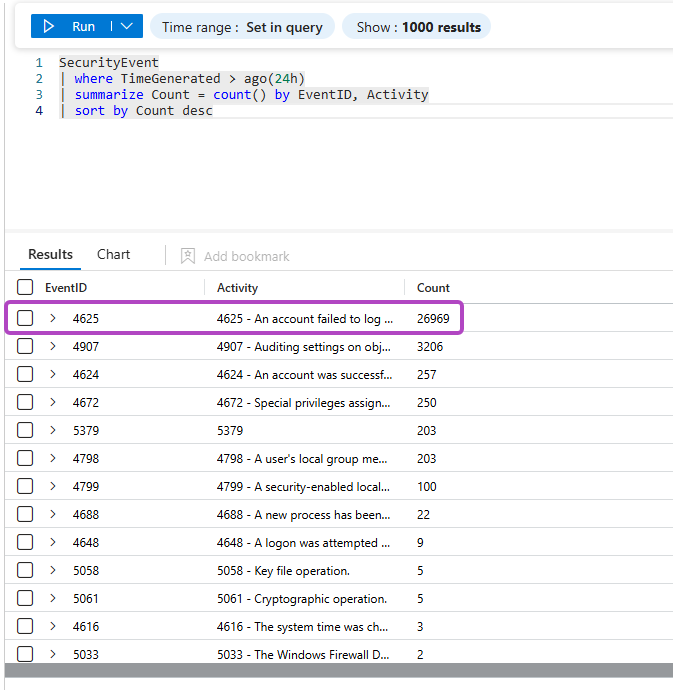Select activity '4624 - An account was successf...'
The image size is (673, 690).
304,375
